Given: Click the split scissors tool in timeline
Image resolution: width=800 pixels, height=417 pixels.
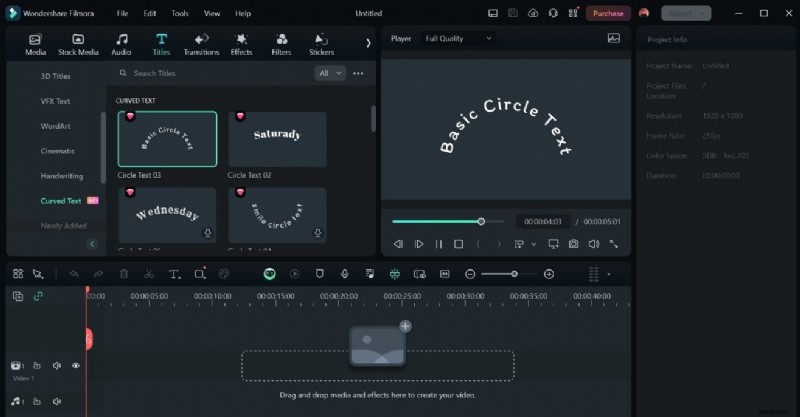Looking at the screenshot, I should 148,274.
